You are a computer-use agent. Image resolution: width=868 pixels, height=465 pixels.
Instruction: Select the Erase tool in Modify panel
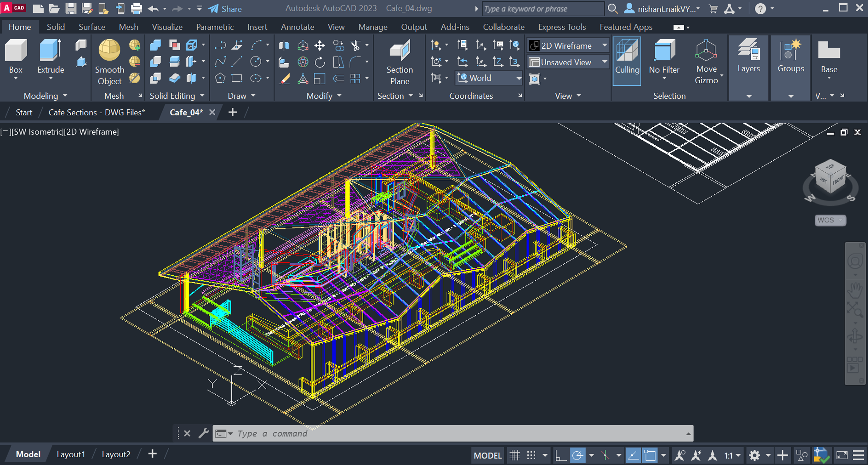click(x=284, y=79)
